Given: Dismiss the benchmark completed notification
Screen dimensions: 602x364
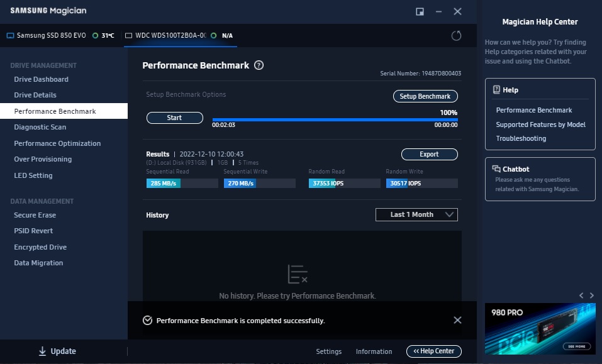Looking at the screenshot, I should click(x=457, y=320).
